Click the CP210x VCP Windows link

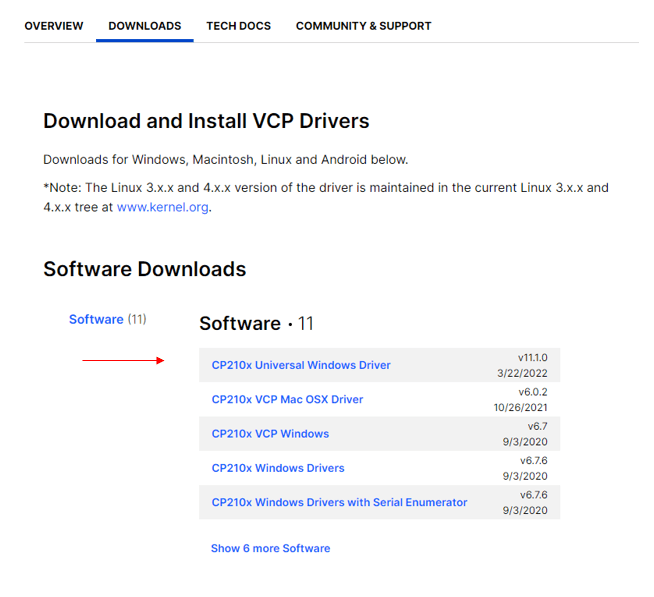pos(270,434)
